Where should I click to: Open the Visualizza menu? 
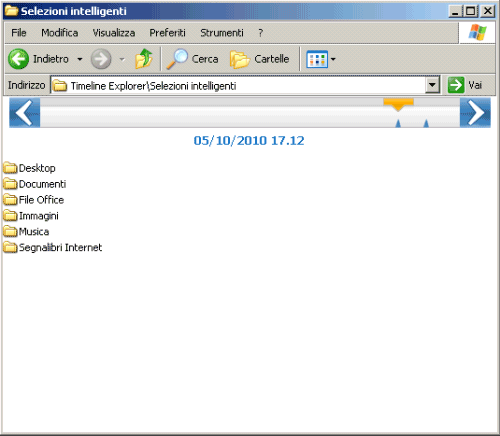coord(114,33)
